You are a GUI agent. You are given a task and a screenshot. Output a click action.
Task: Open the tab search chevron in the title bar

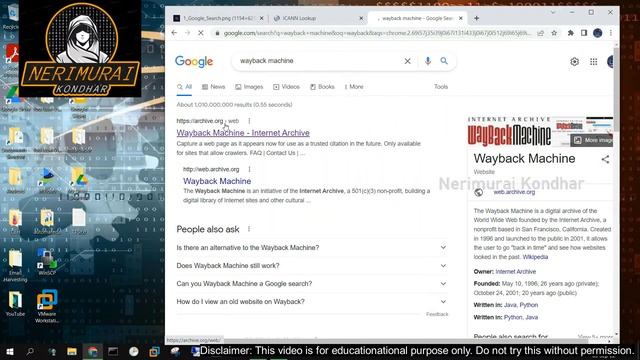[553, 13]
